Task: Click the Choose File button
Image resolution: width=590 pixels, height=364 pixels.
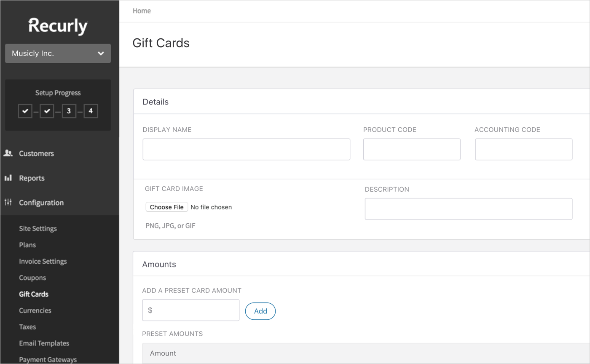Action: tap(167, 207)
